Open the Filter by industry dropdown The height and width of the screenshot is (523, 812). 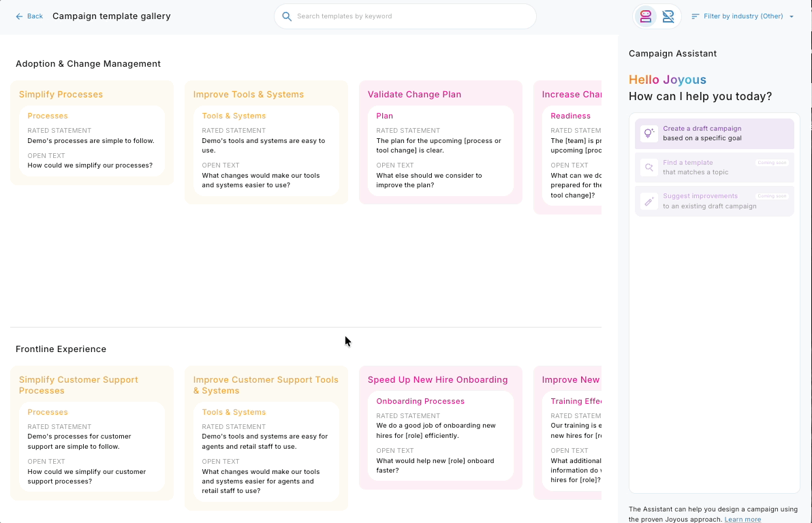tap(743, 16)
